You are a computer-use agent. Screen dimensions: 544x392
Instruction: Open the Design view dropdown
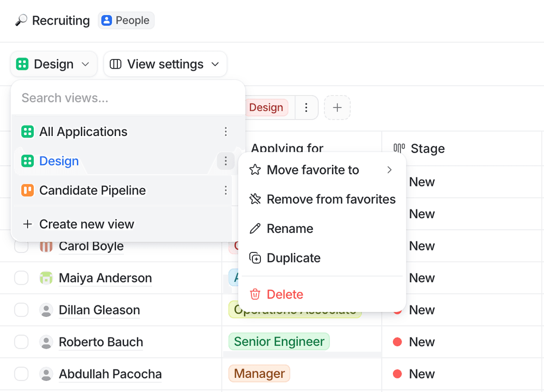(54, 64)
